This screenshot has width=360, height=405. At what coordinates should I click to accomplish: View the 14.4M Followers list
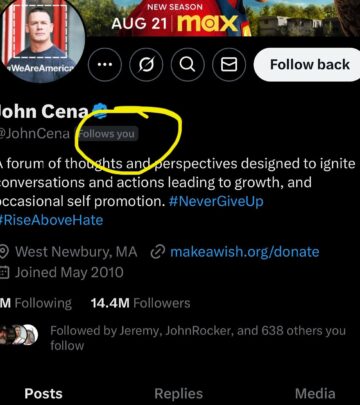click(140, 303)
